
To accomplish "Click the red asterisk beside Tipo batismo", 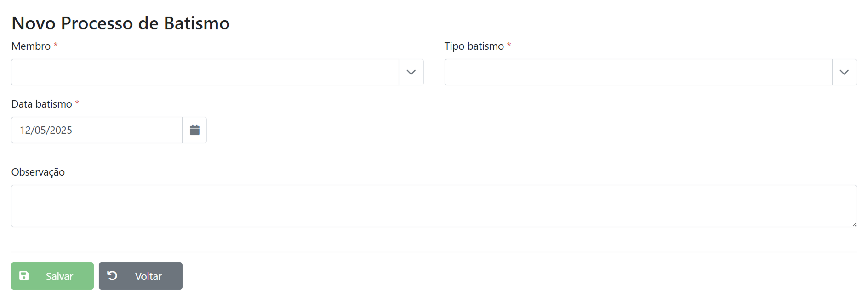I will pos(509,45).
